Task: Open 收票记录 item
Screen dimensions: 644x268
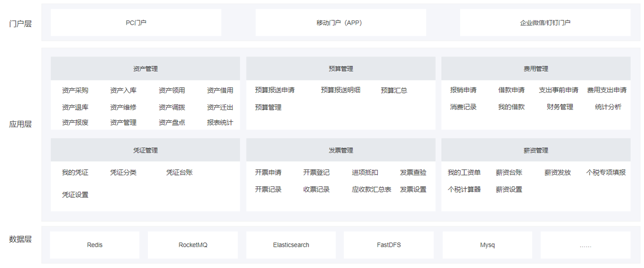Action: point(316,189)
